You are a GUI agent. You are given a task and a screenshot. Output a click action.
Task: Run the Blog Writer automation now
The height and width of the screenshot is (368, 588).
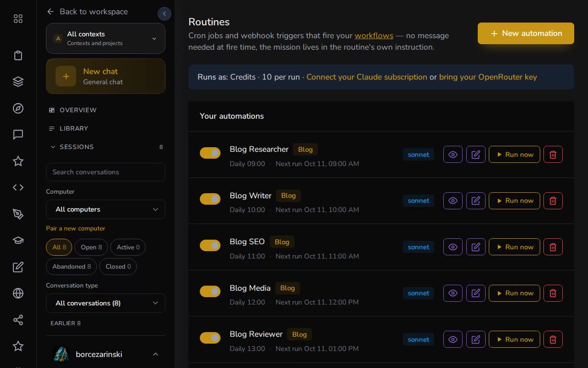tap(514, 201)
